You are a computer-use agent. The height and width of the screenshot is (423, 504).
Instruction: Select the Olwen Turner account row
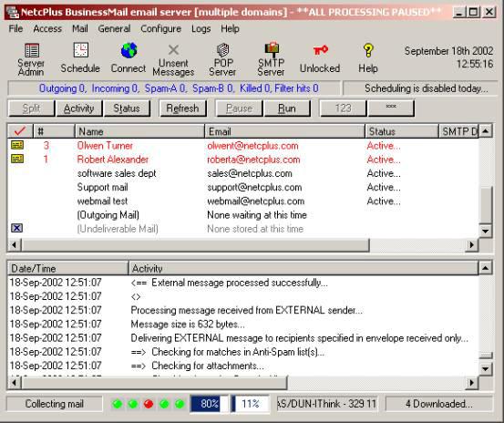pos(243,146)
